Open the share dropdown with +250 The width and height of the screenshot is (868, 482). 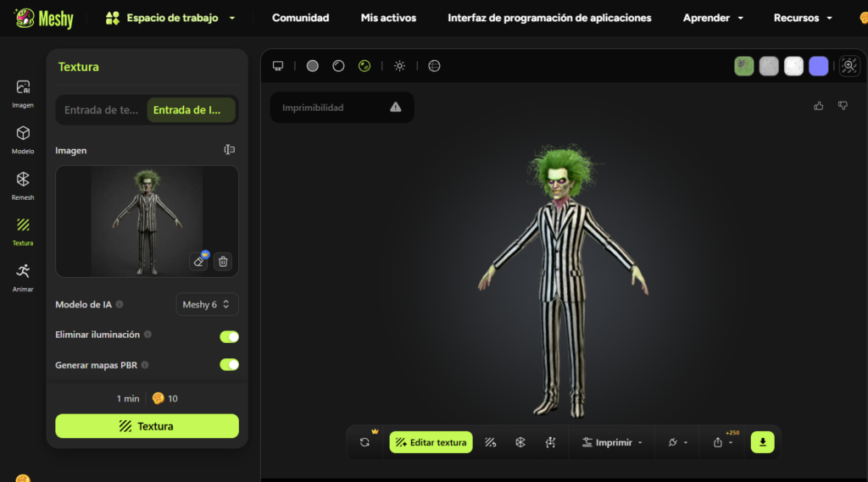[723, 442]
